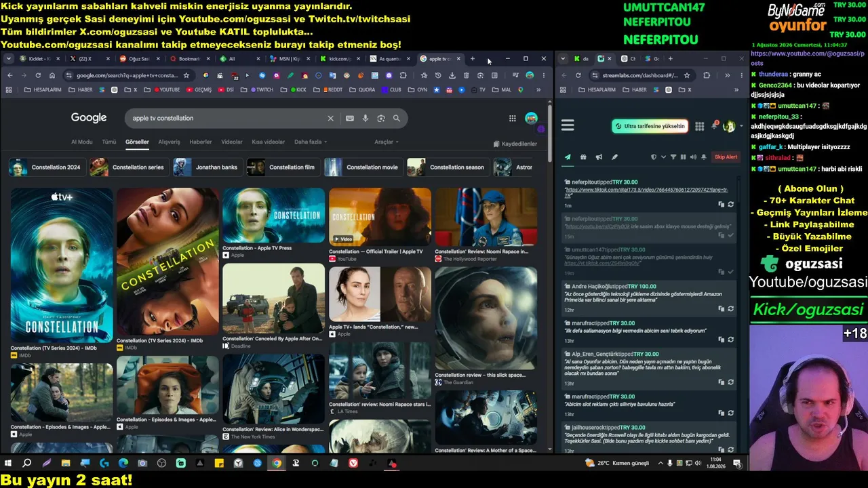This screenshot has height=488, width=868.
Task: Submit search with magnifier icon
Action: point(397,118)
